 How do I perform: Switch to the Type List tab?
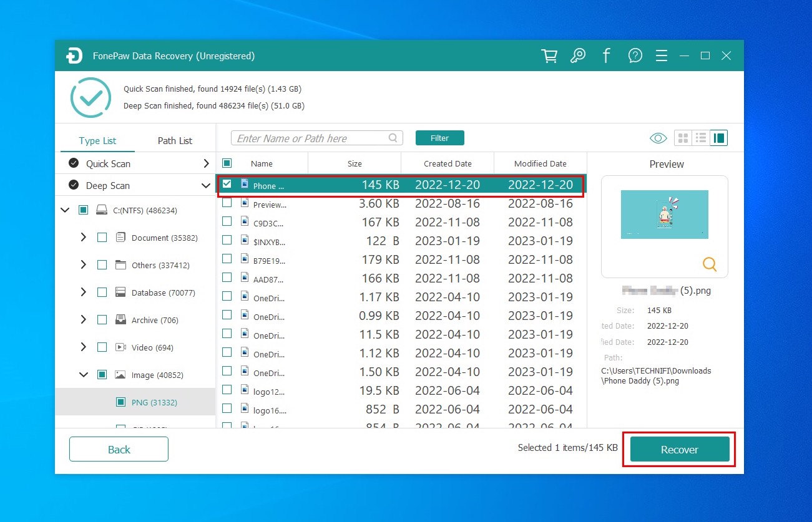coord(97,140)
